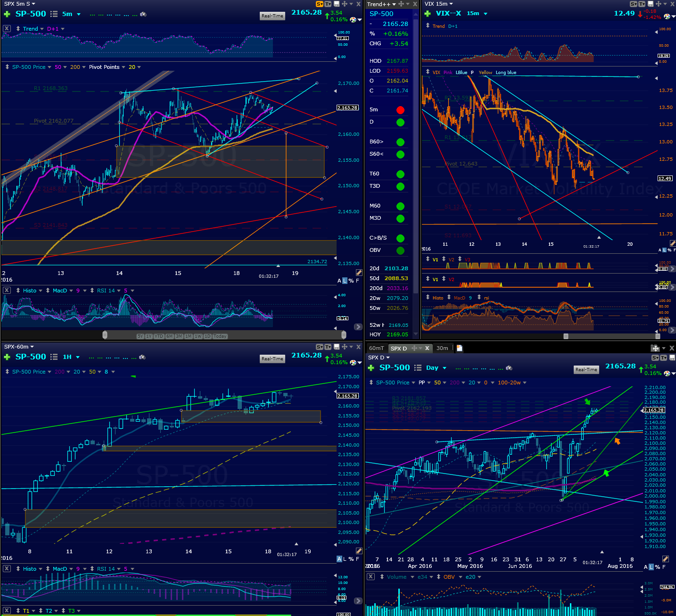
Task: Click save disk icon in SPX 5m titlebar
Action: 336,4
